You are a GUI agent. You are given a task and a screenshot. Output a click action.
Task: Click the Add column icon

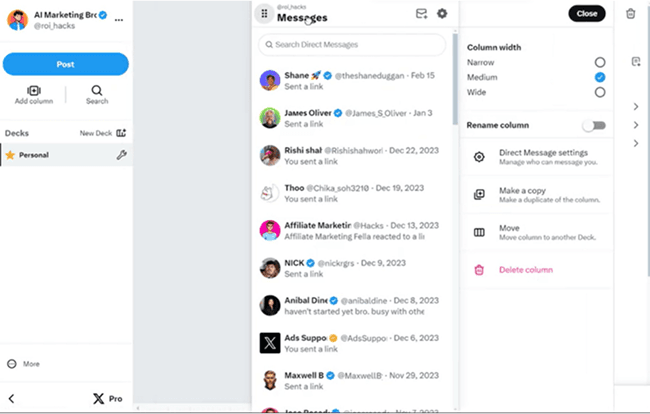(x=34, y=90)
